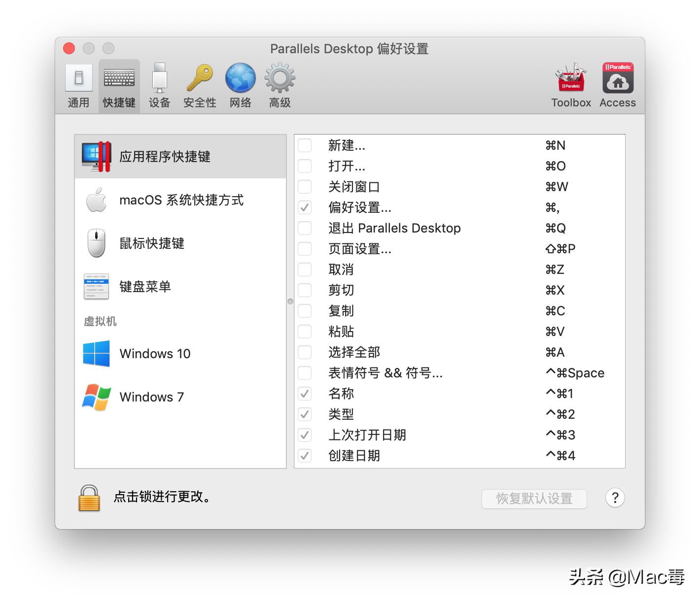Enable the 粘贴 shortcut checkbox

305,332
